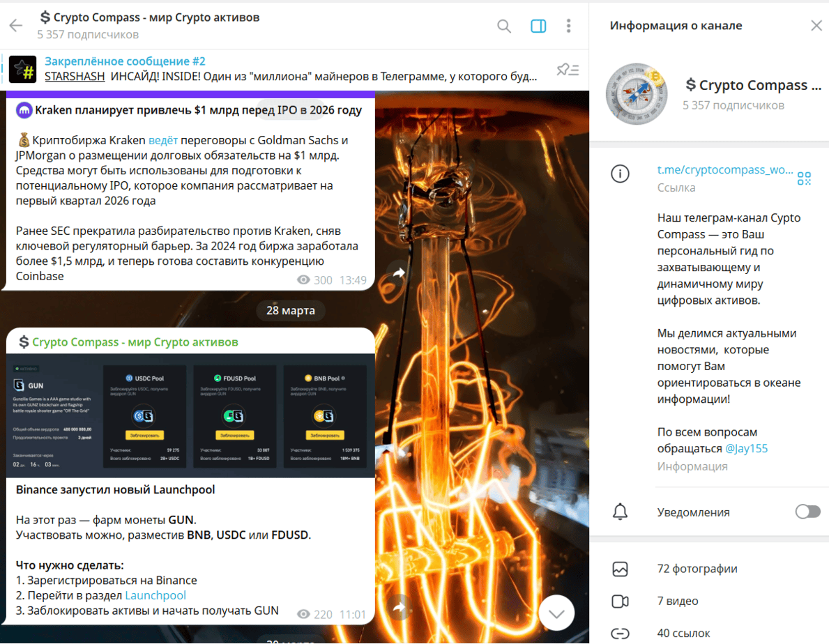Open the three-dot more options menu
829x644 pixels.
[x=568, y=26]
